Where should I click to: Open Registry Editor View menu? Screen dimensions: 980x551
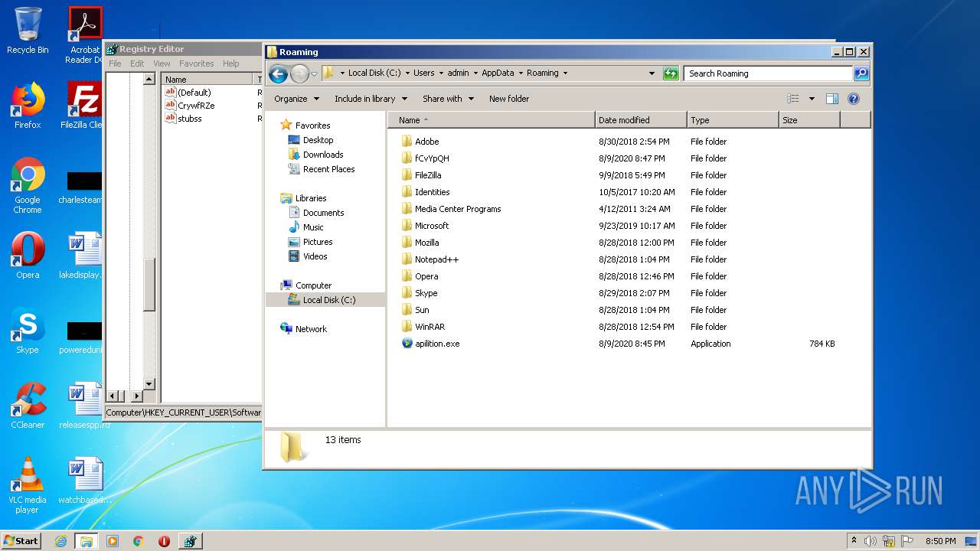click(162, 64)
